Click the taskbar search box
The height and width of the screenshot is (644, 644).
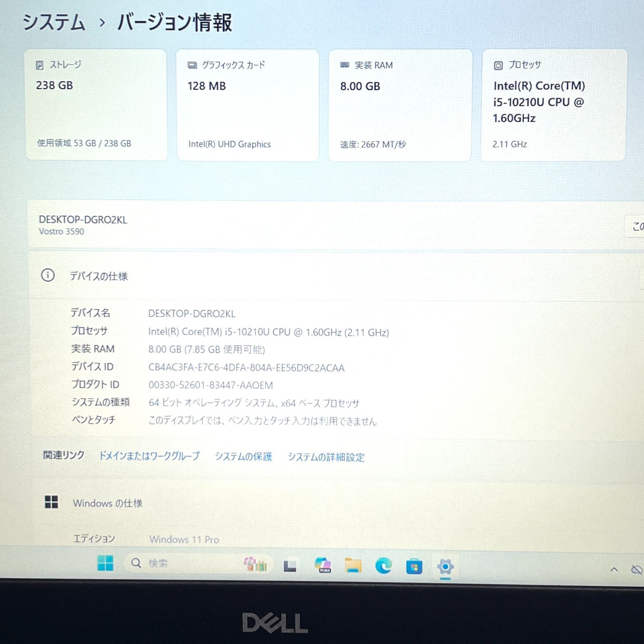[x=198, y=563]
